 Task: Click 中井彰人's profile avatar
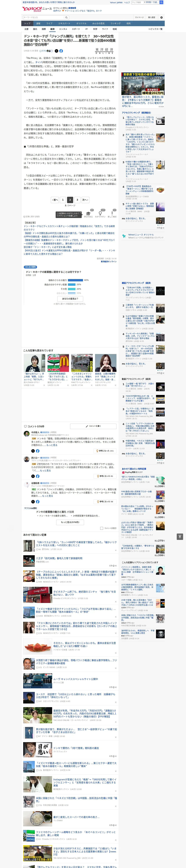26,434
